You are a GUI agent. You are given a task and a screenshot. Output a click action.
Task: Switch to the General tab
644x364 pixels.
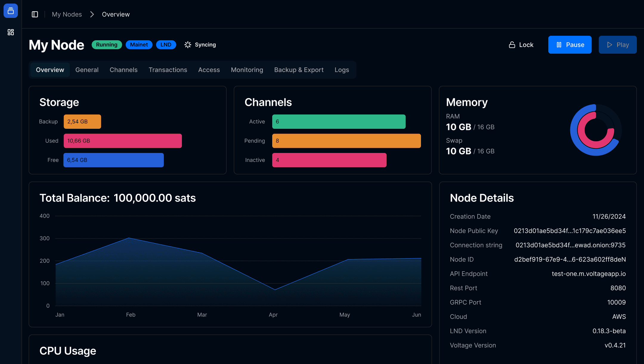click(87, 70)
